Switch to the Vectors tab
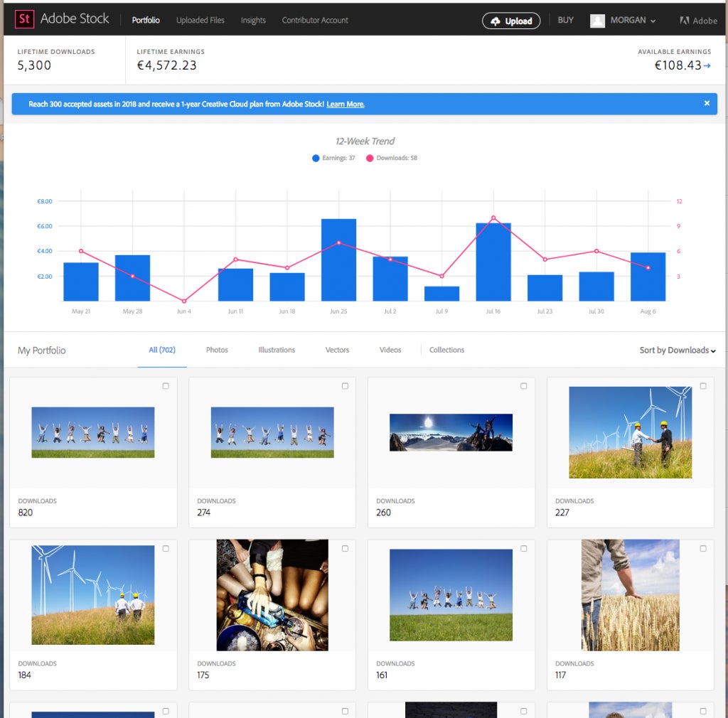Viewport: 728px width, 718px height. (x=337, y=350)
